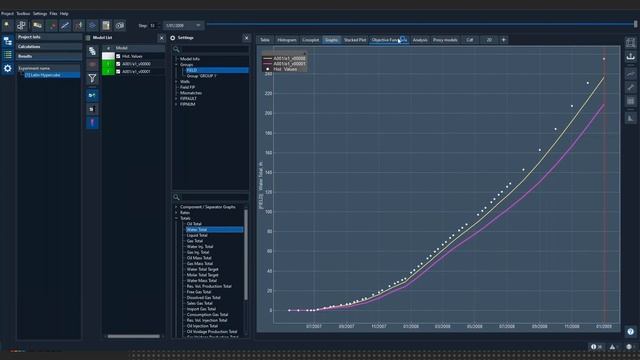The image size is (640, 360).
Task: Select Group 'GROUP 1' in Settings tree
Action: point(201,76)
